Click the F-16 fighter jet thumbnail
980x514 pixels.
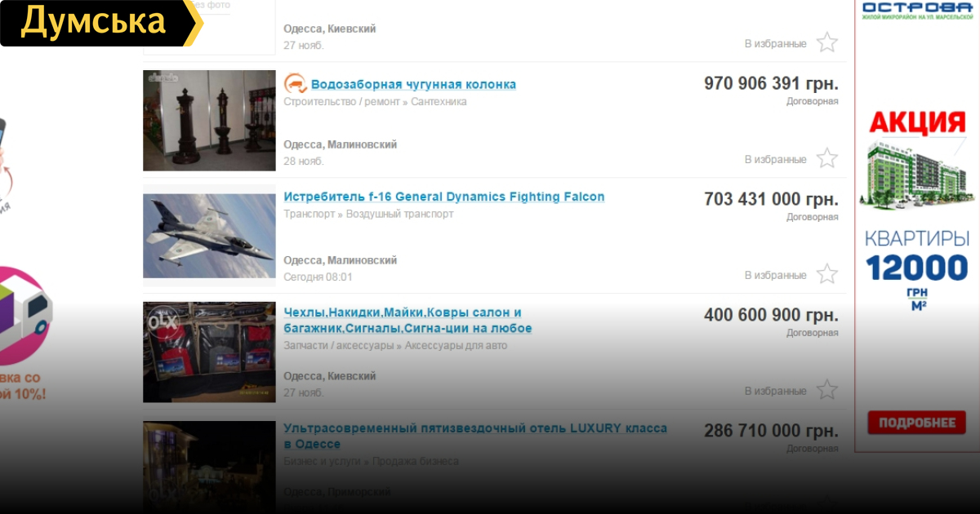(x=209, y=236)
